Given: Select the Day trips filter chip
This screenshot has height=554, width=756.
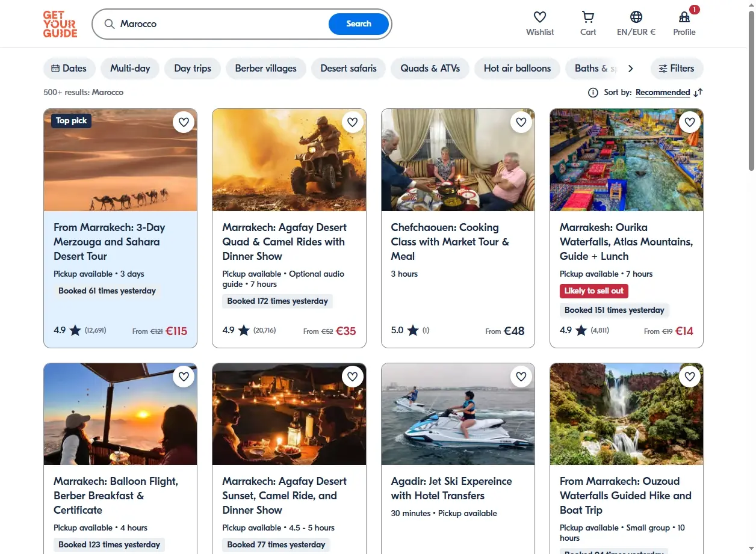Looking at the screenshot, I should [193, 69].
